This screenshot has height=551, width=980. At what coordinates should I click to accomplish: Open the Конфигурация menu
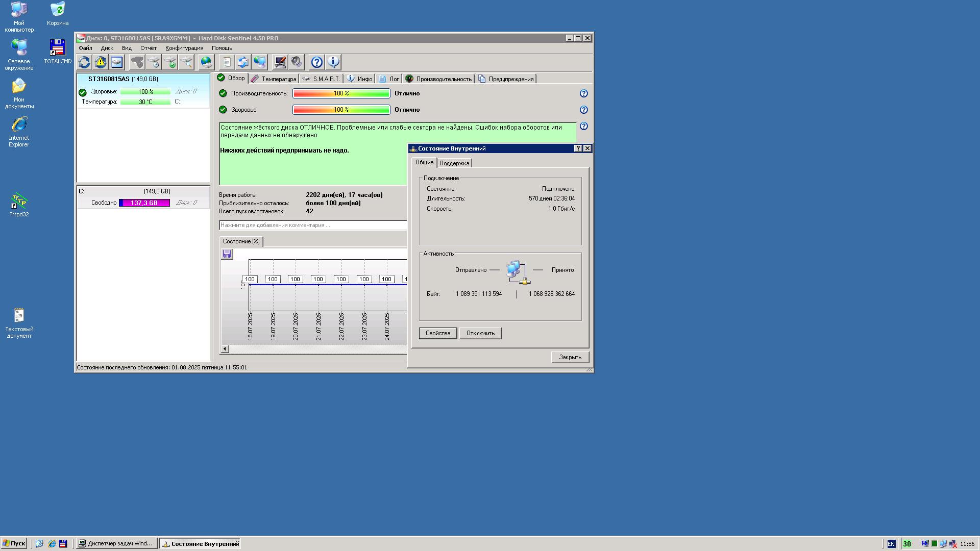(x=184, y=48)
